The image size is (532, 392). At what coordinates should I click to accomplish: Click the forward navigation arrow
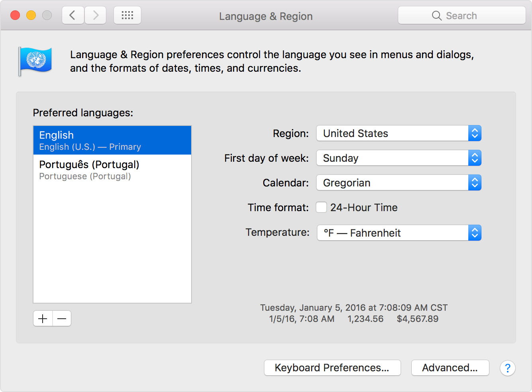click(96, 16)
